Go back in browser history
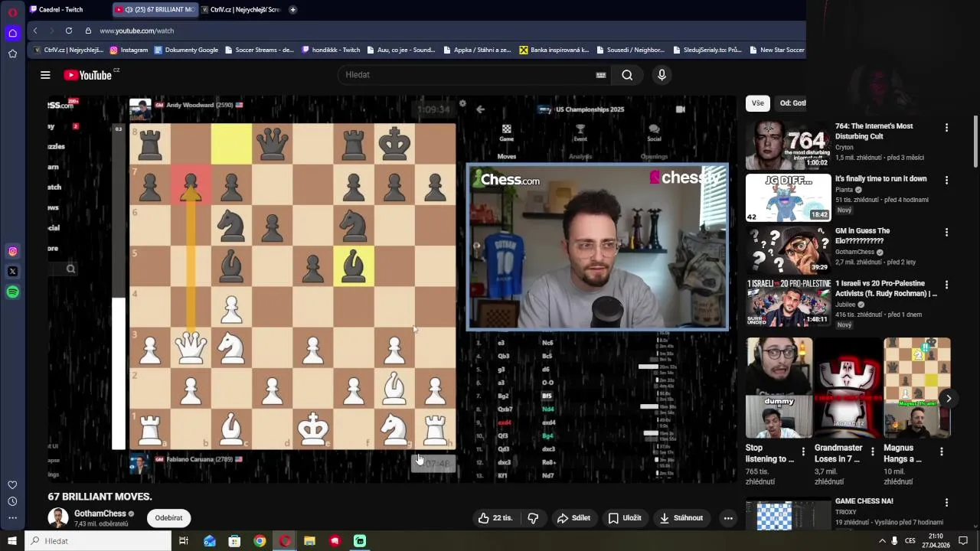 coord(35,31)
